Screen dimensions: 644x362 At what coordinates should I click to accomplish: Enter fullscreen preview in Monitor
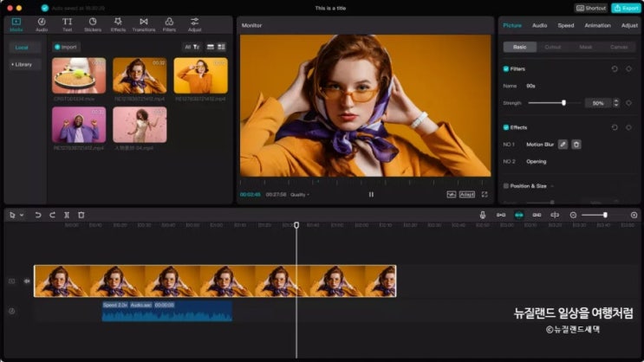(x=484, y=194)
